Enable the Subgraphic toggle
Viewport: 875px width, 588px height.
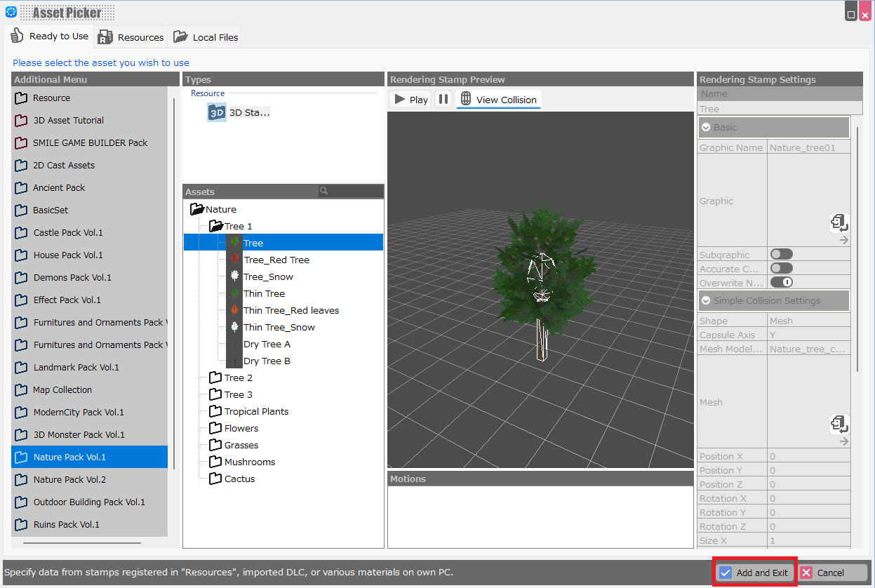(x=781, y=254)
